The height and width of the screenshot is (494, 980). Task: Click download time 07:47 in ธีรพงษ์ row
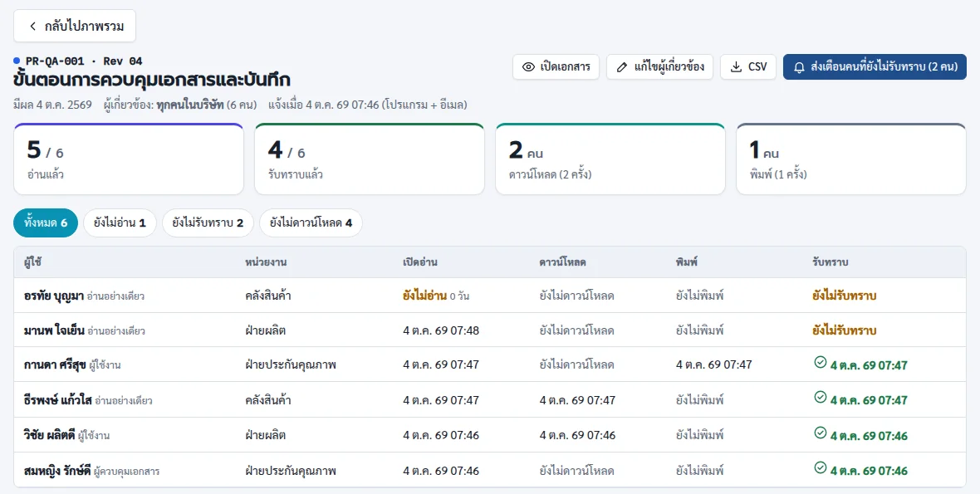pos(577,400)
